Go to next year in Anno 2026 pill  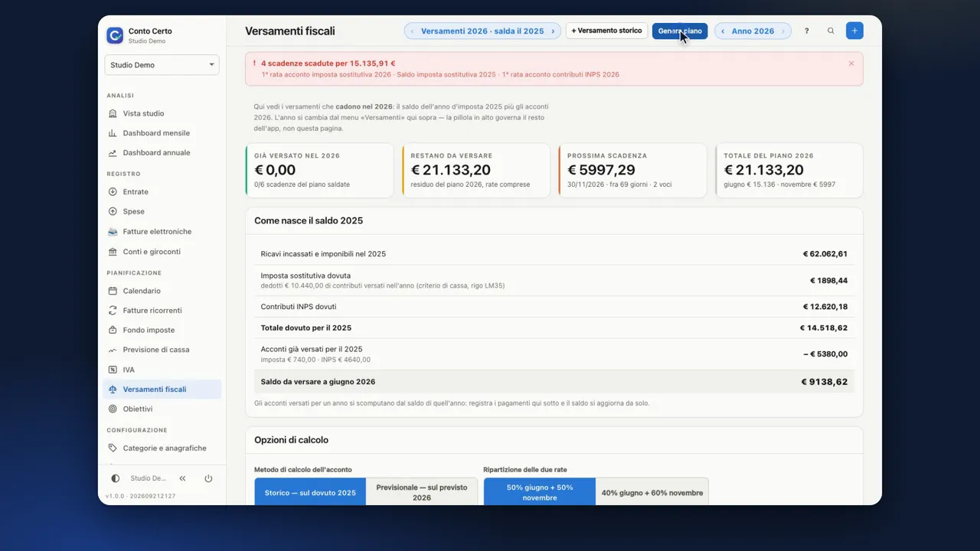783,31
